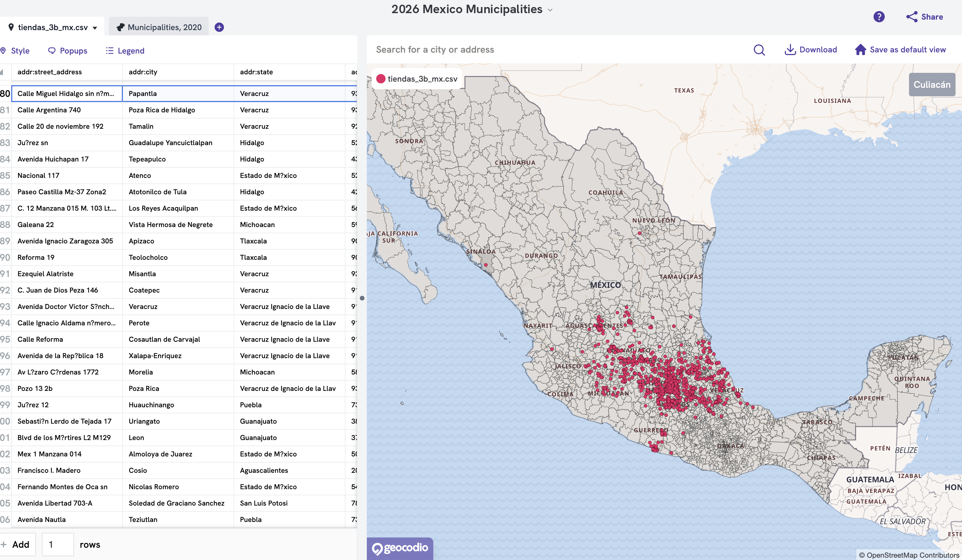
Task: Select the Avenida Nautla address cell
Action: point(67,520)
